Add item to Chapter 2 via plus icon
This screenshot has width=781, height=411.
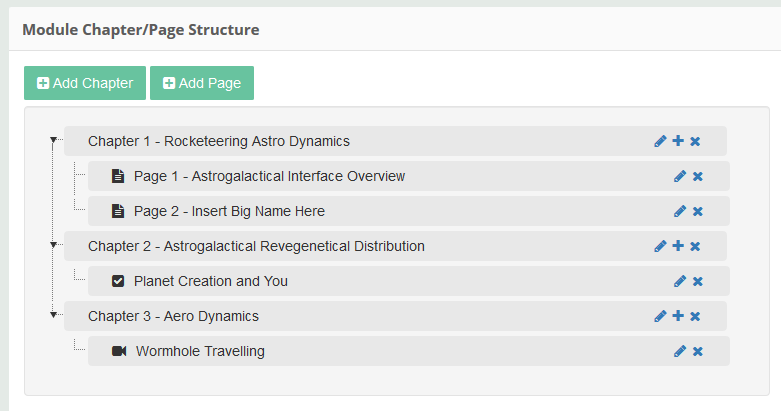tap(678, 246)
